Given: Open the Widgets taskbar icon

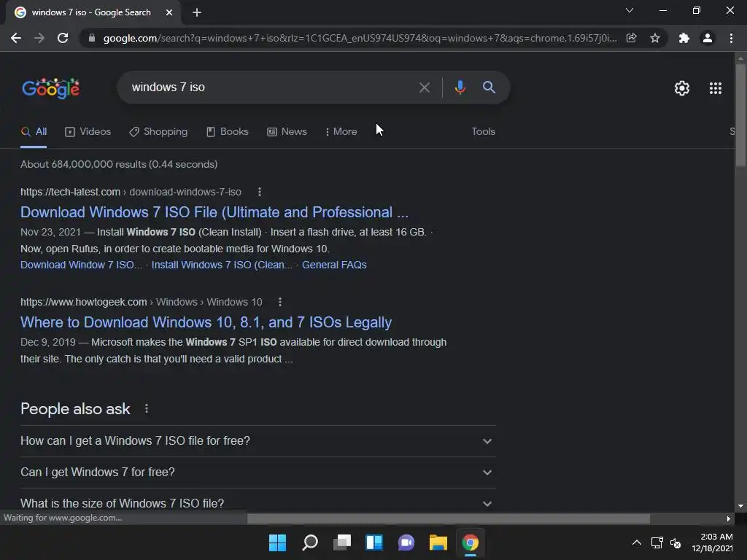Looking at the screenshot, I should pos(374,542).
